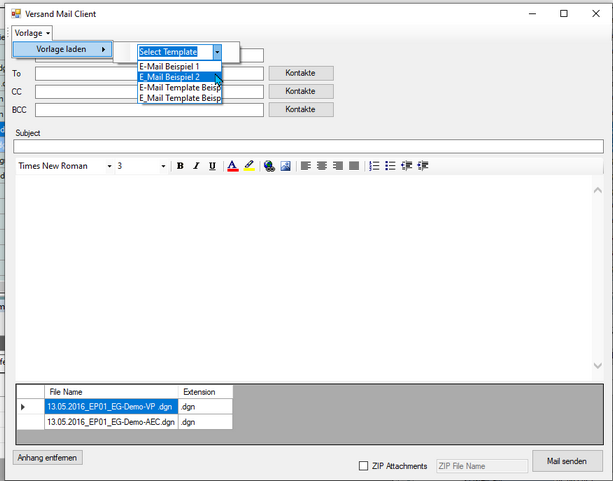The image size is (613, 481).
Task: Open Kontakte for the BCC field
Action: (x=301, y=109)
